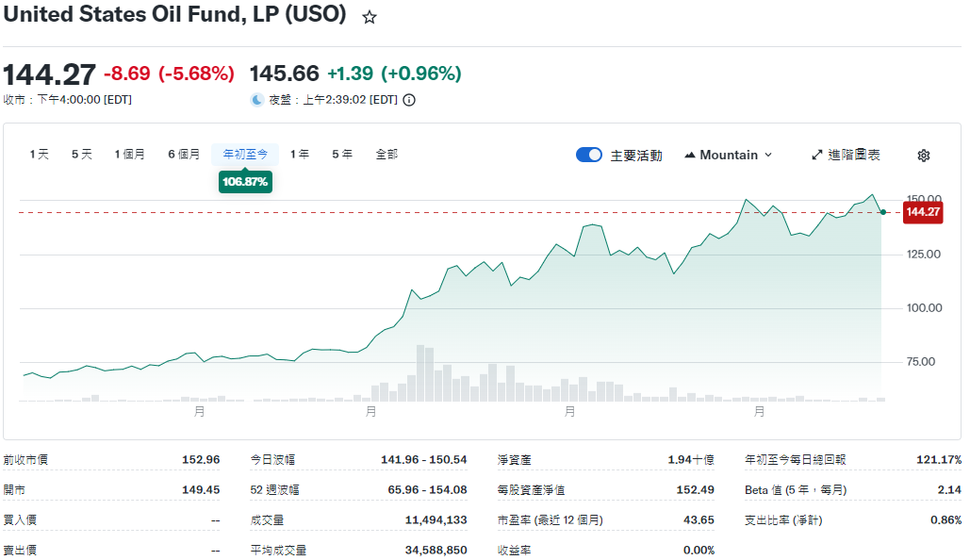
Task: Click the 買入價 label
Action: click(20, 520)
